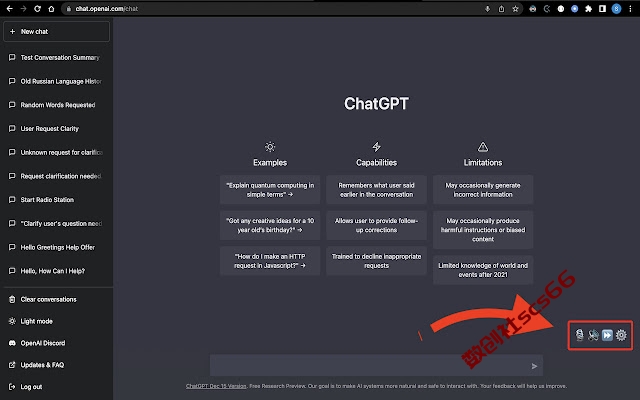Viewport: 640px width, 400px height.
Task: Toggle the browser side panel icon
Action: (x=602, y=9)
